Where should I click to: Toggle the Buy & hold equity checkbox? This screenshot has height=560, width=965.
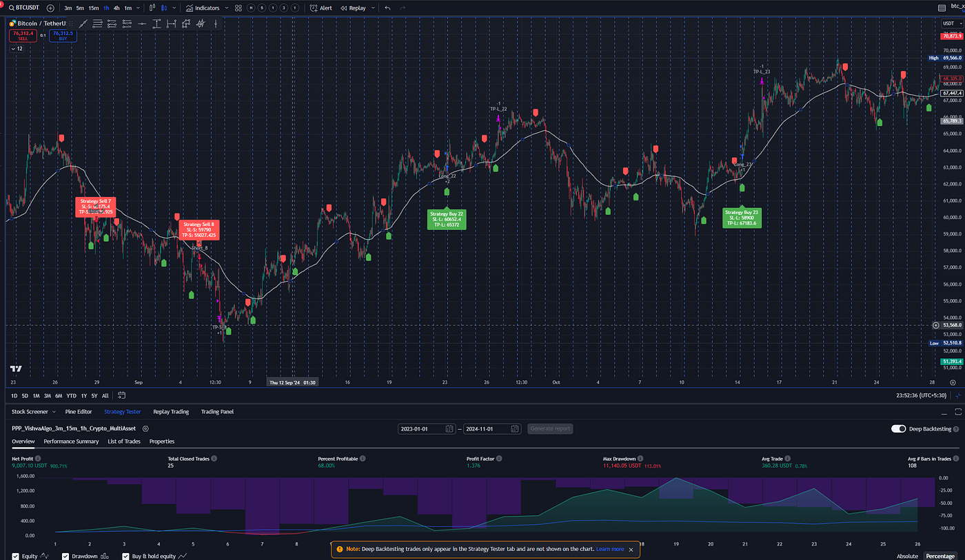[126, 556]
